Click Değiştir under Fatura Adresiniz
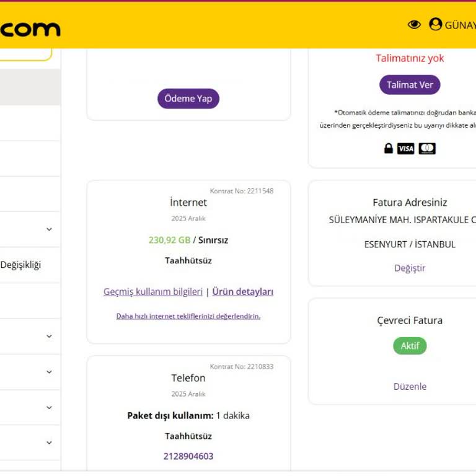This screenshot has width=476, height=476. click(410, 268)
